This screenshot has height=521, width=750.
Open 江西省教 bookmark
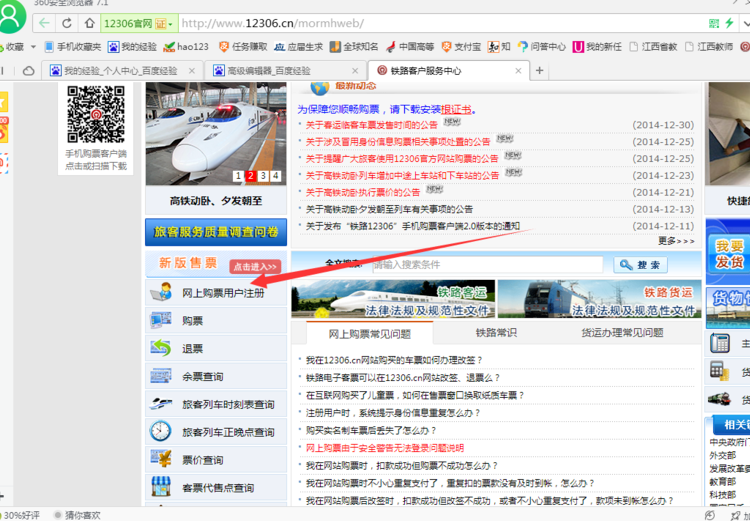click(x=653, y=47)
